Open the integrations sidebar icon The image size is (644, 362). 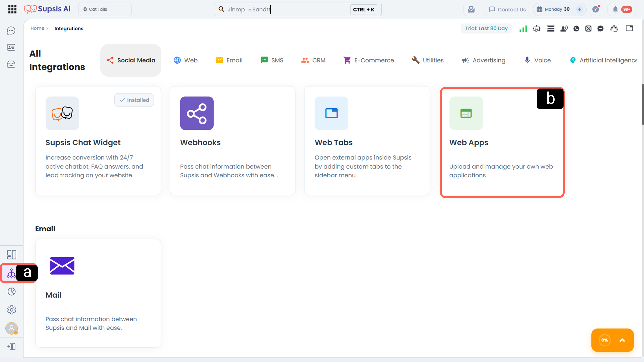pyautogui.click(x=11, y=273)
